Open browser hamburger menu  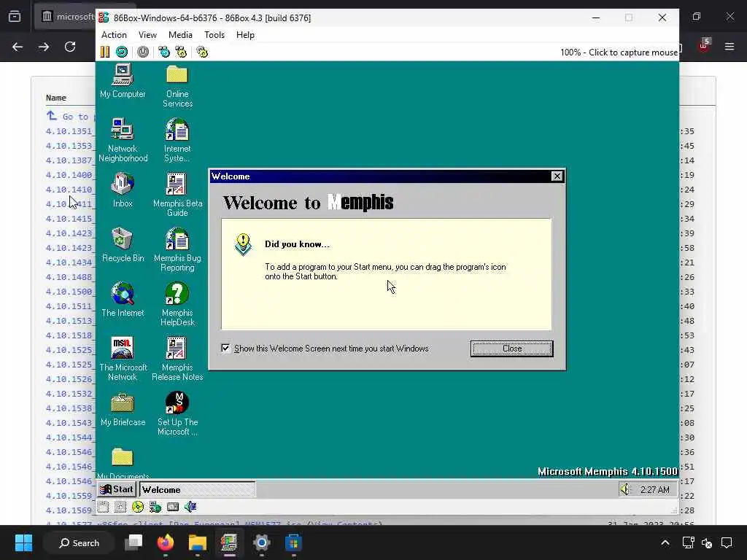pos(729,47)
